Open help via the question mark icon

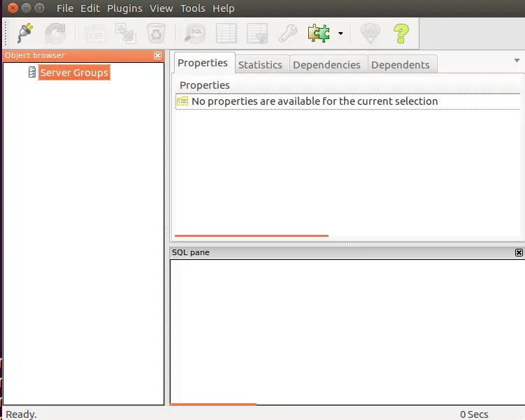click(401, 33)
